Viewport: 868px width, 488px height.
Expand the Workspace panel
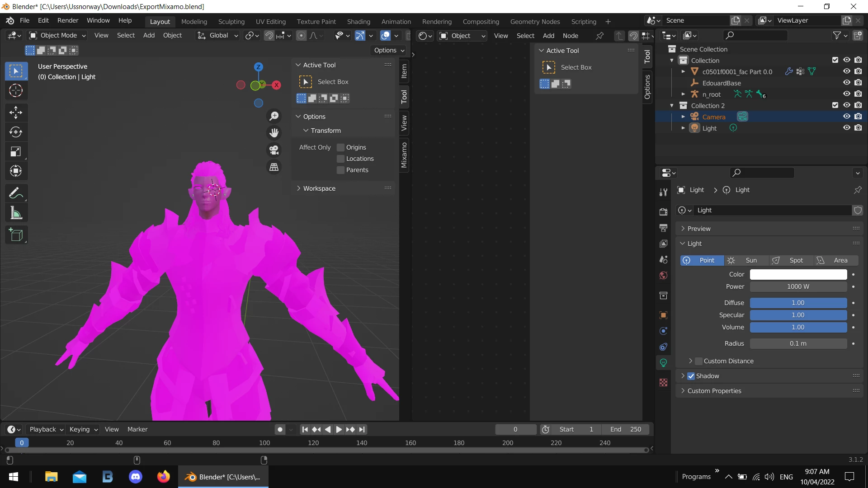[319, 188]
